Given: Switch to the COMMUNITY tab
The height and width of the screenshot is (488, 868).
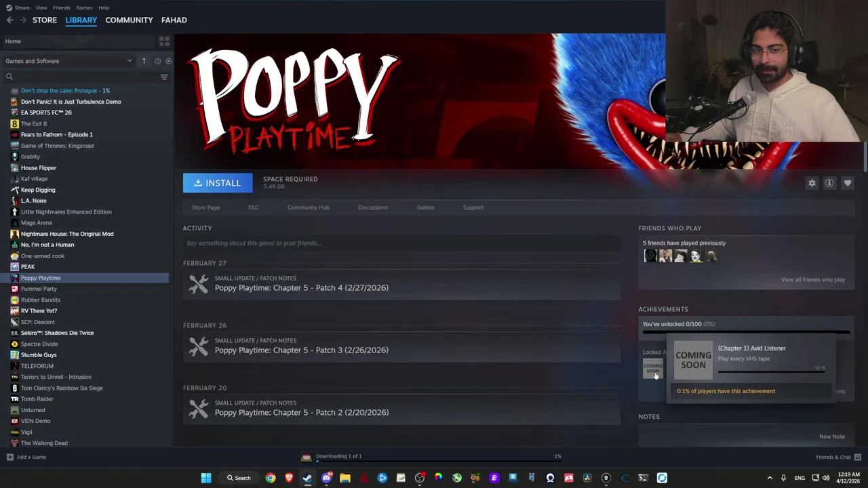Looking at the screenshot, I should point(129,20).
